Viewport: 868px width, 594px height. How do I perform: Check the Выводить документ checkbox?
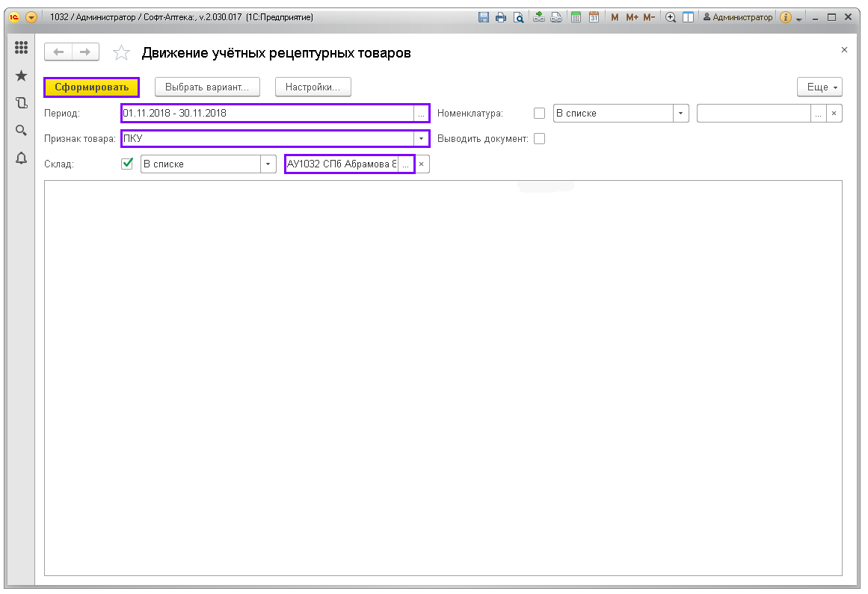[x=539, y=138]
